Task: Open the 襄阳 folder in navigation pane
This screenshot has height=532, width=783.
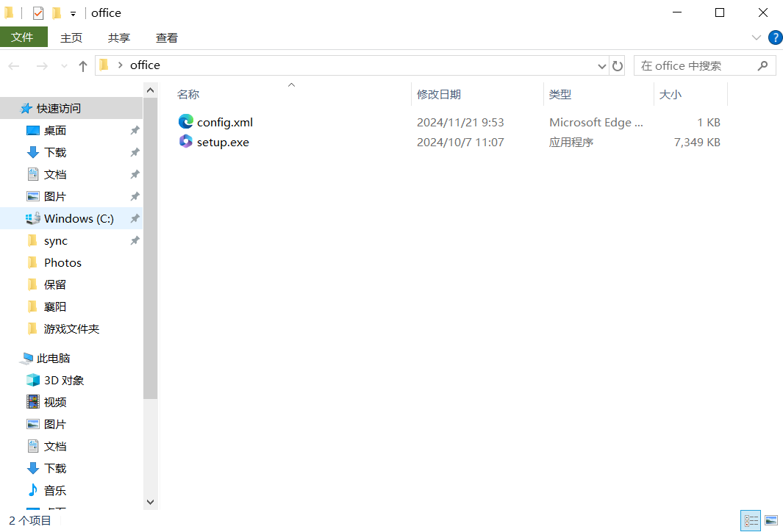Action: pyautogui.click(x=55, y=306)
